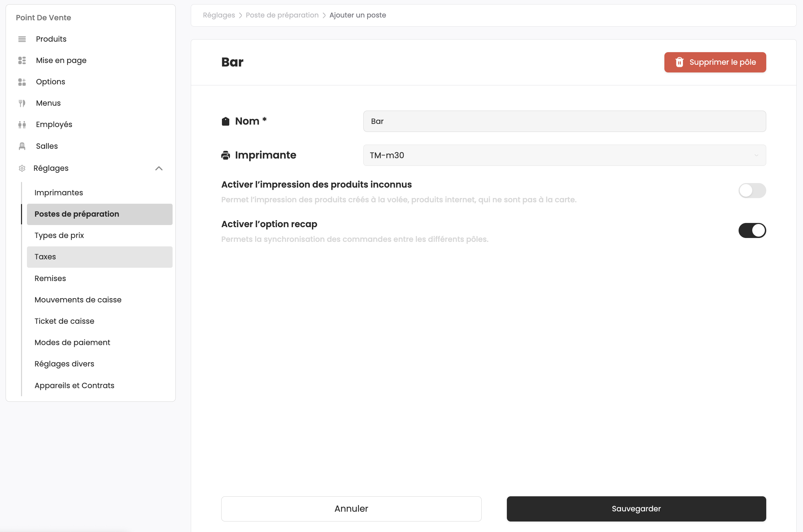Select Taxes in the settings menu
This screenshot has height=532, width=803.
click(45, 257)
